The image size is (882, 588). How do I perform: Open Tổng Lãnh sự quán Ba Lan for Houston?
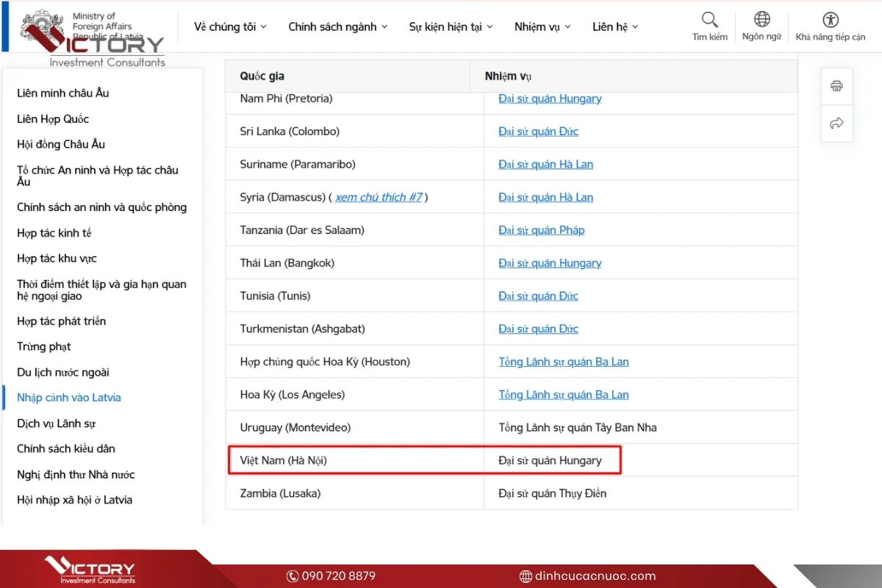click(564, 362)
